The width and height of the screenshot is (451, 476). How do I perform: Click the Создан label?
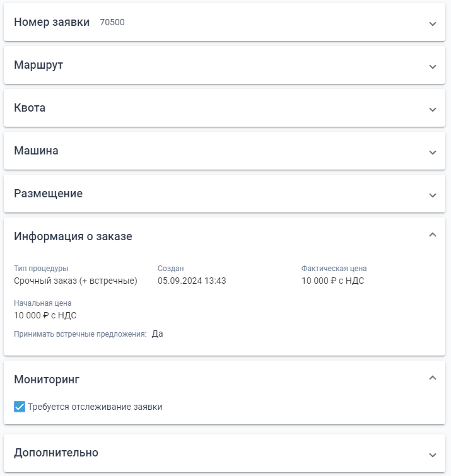tap(171, 269)
